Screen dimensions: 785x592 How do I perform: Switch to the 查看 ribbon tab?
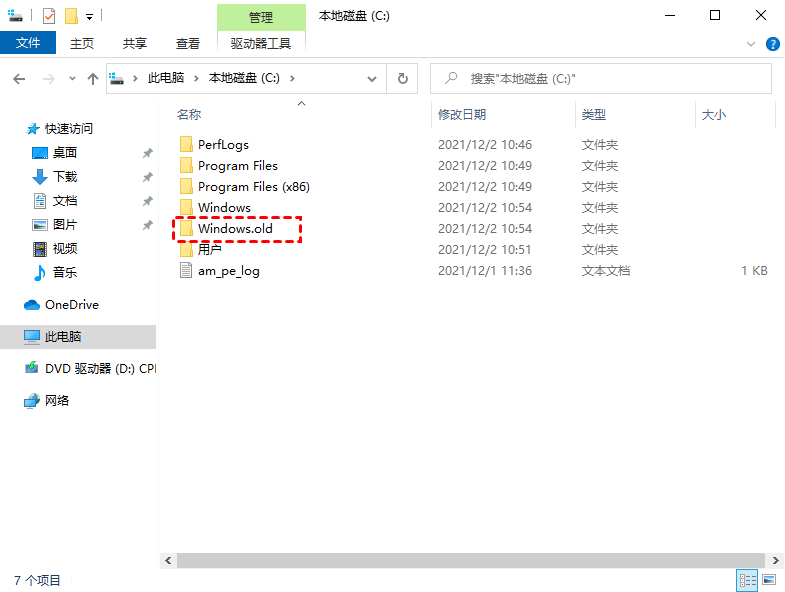coord(188,43)
